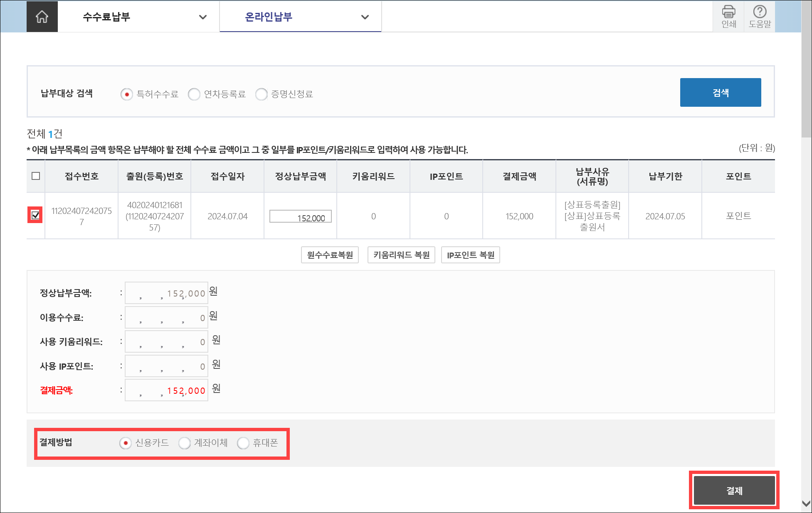The image size is (812, 513).
Task: Click the 정상납부금액 input showing 152,000
Action: pyautogui.click(x=300, y=216)
